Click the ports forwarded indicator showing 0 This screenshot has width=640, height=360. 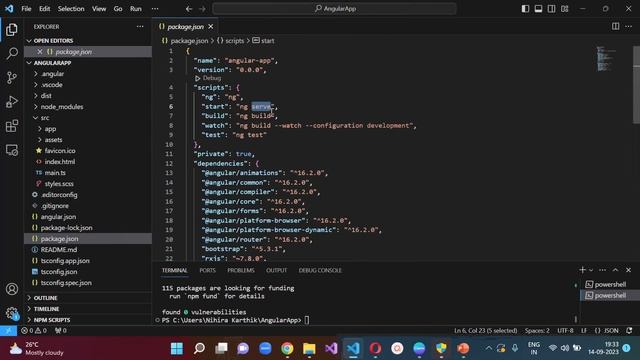60,331
